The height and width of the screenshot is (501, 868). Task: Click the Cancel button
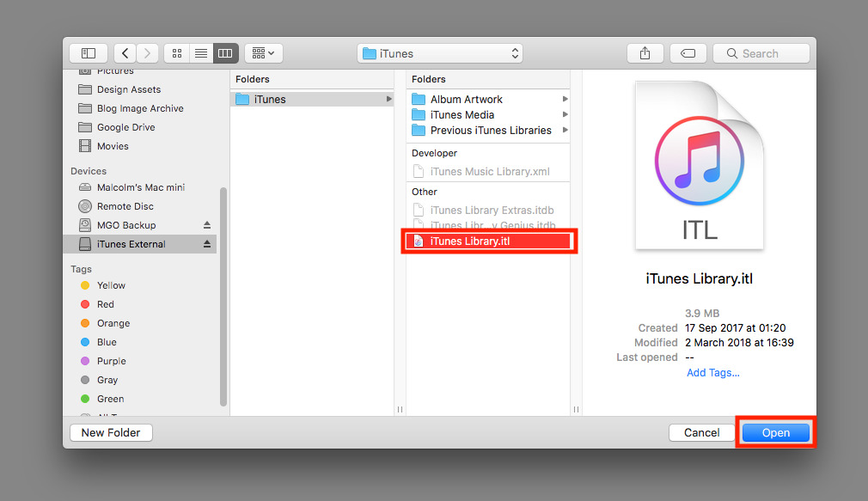(701, 433)
